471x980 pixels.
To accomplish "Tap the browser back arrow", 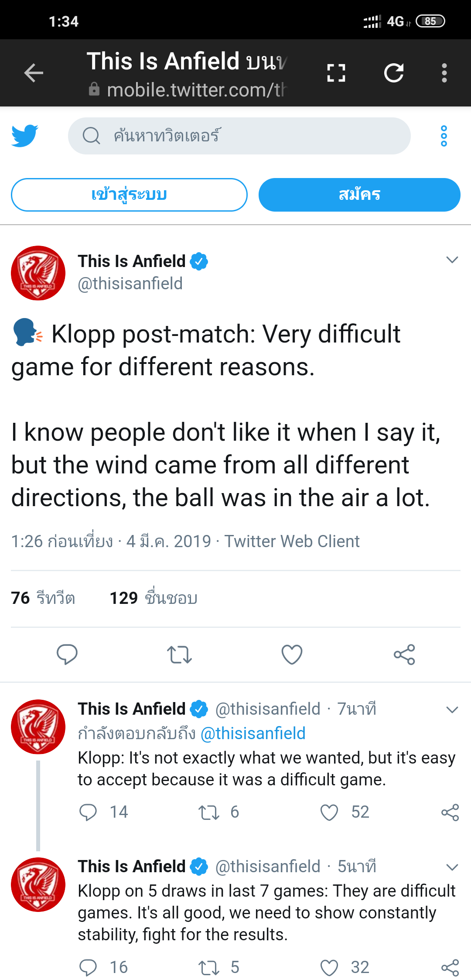I will pos(34,73).
